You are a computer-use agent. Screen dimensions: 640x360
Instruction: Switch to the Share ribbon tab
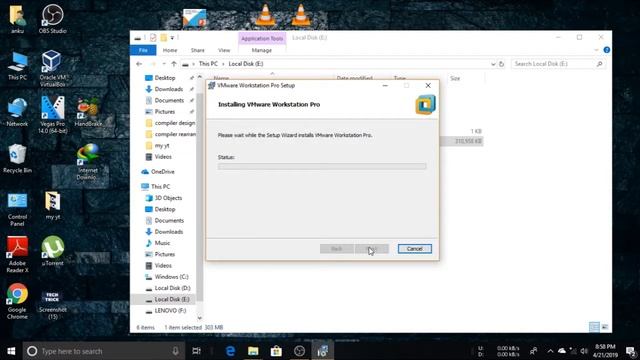coord(198,50)
